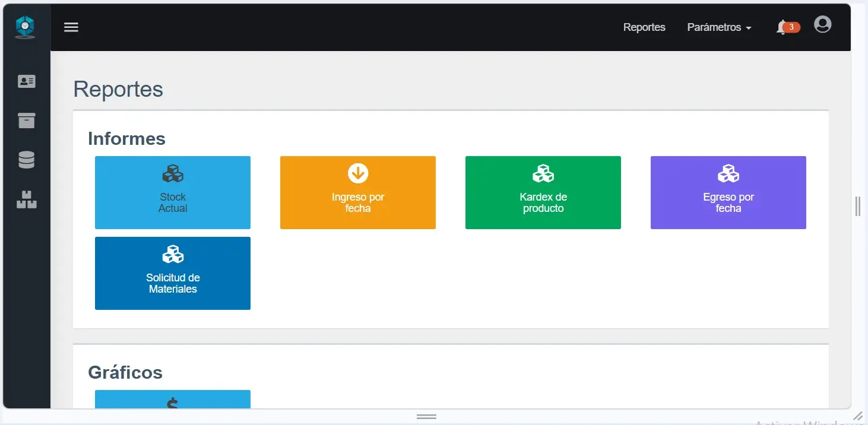This screenshot has width=868, height=425.
Task: Click the down-arrow icon on Ingreso por fecha
Action: click(358, 173)
